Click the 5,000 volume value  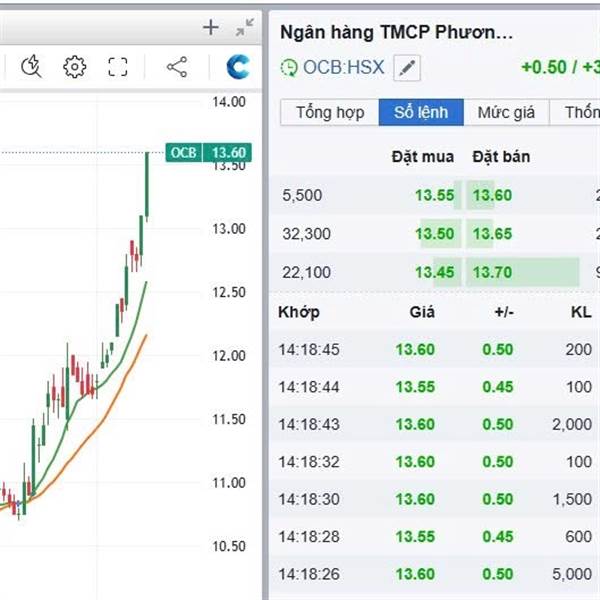point(572,574)
